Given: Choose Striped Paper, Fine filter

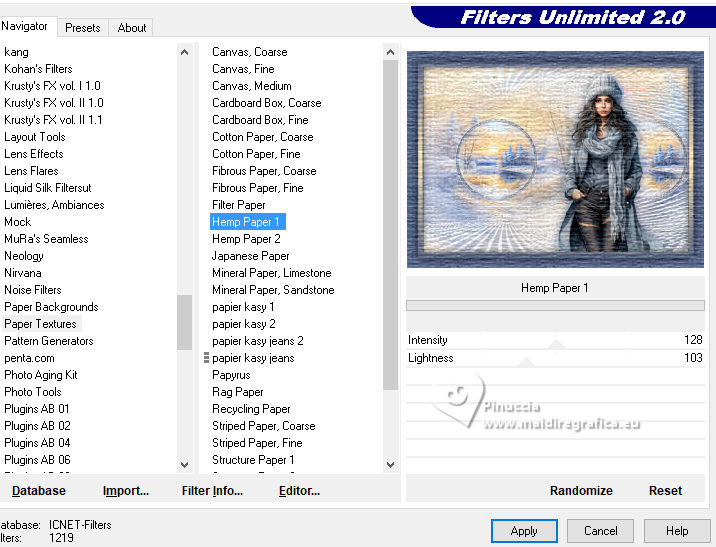Looking at the screenshot, I should coord(257,443).
